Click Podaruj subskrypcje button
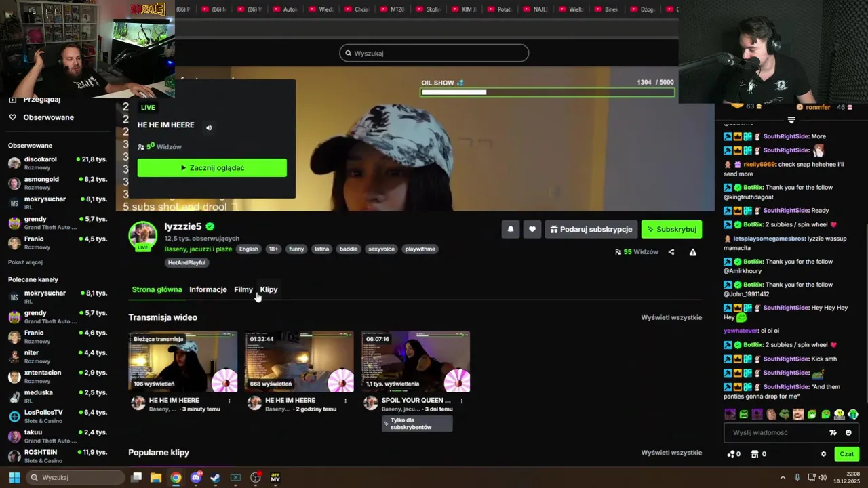This screenshot has width=868, height=488. [x=591, y=229]
